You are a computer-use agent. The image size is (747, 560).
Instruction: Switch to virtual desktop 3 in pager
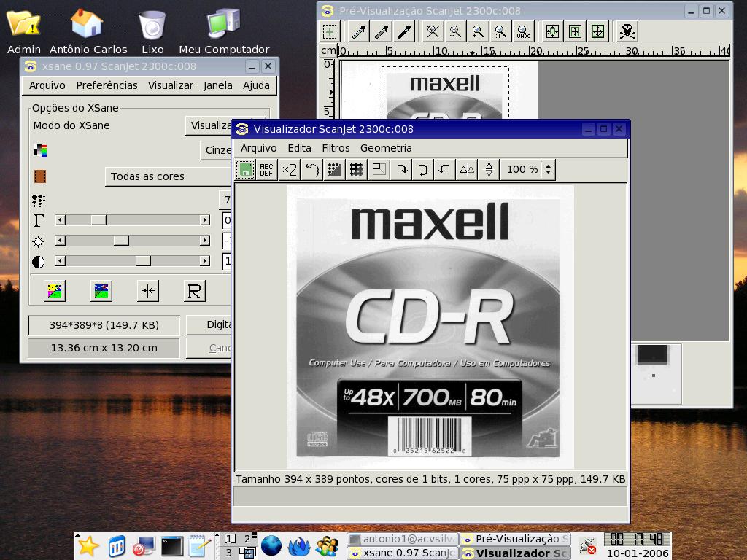pos(229,553)
